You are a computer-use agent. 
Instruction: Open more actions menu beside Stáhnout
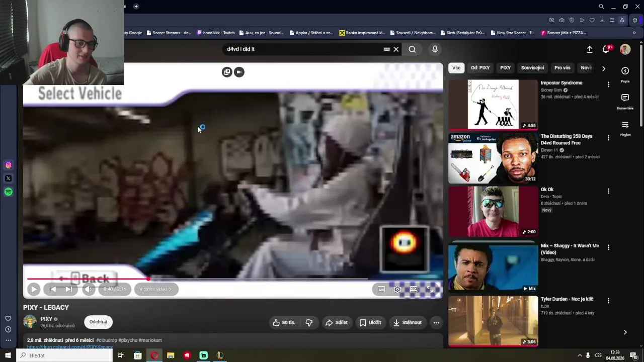(x=436, y=323)
